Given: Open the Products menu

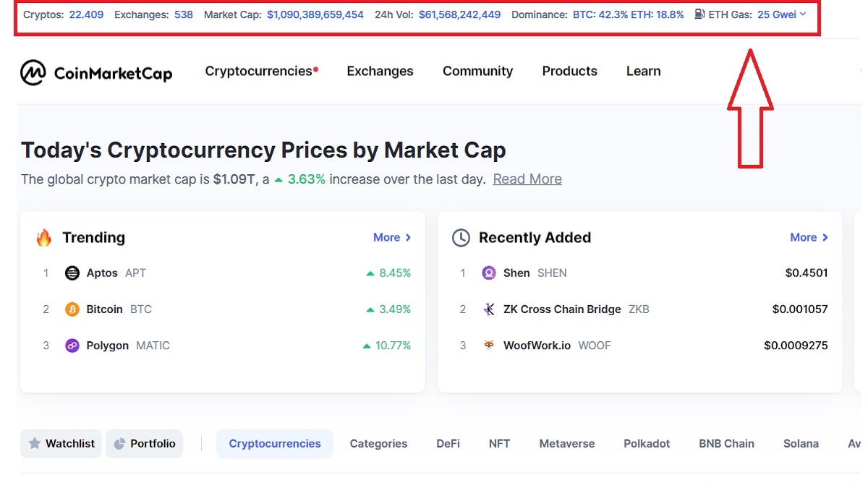Looking at the screenshot, I should (x=569, y=71).
